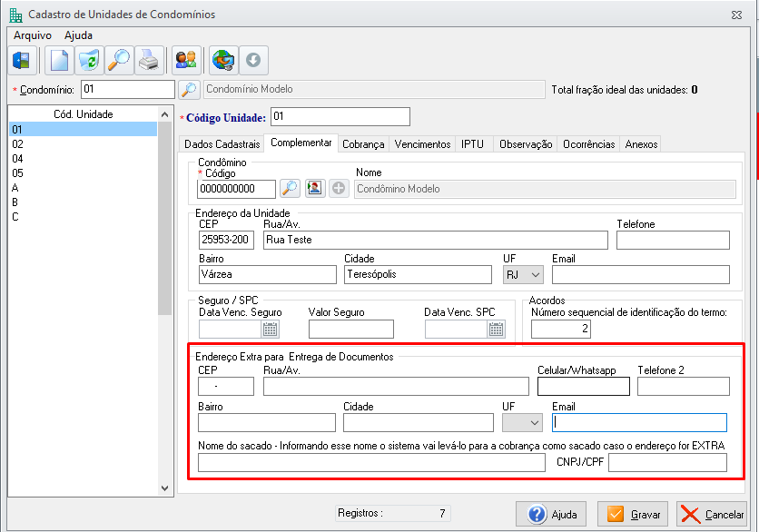Click the Nome do sacado input field
Screen dimensions: 759x532
coord(371,463)
